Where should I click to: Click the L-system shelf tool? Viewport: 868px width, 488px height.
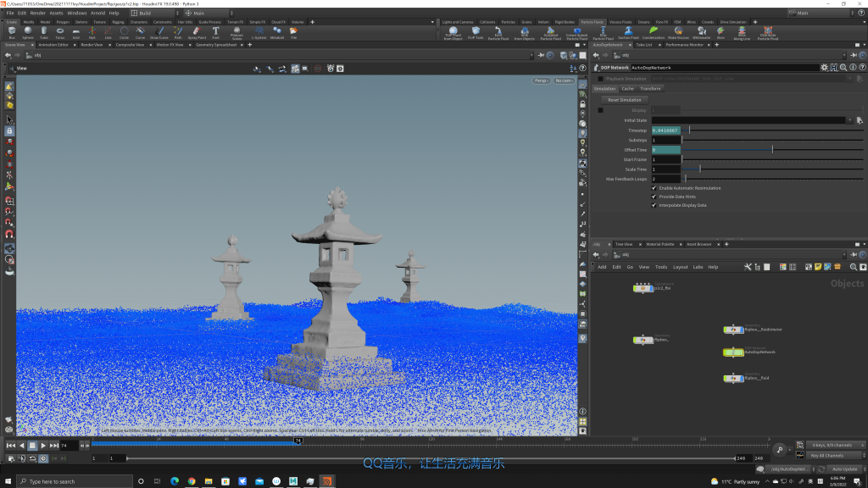259,32
